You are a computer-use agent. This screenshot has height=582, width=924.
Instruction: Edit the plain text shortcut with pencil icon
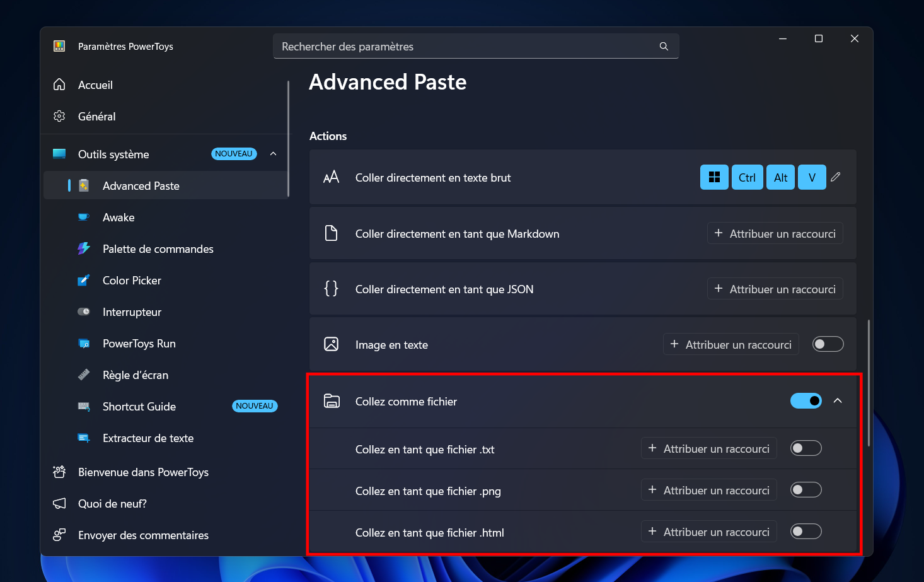pos(836,177)
